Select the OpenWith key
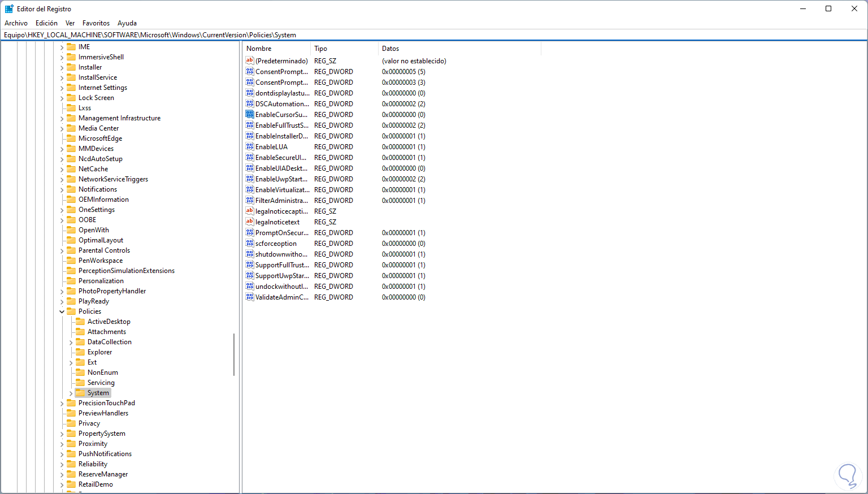Screen dimensions: 868x494 (94, 230)
